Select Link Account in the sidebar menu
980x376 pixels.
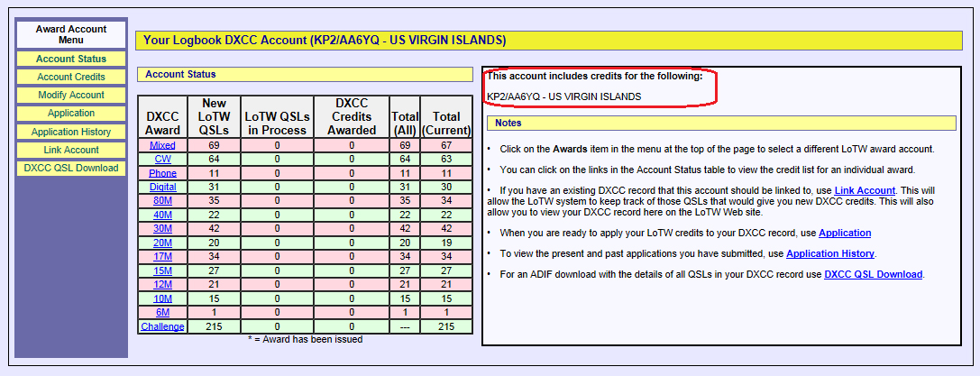(x=71, y=150)
